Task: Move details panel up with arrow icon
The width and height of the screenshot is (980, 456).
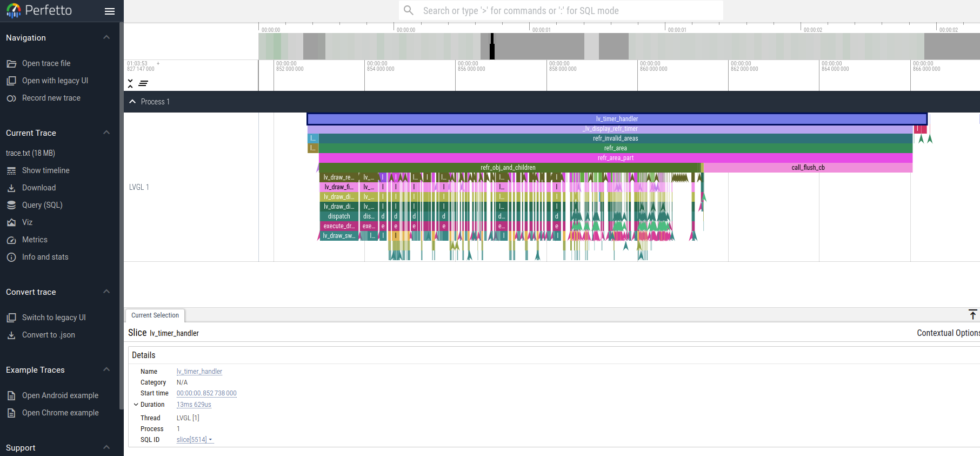Action: pos(972,315)
